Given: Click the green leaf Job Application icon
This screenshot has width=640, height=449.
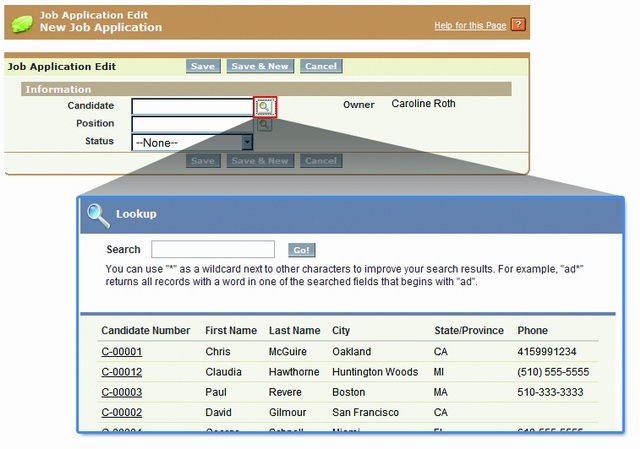Looking at the screenshot, I should coord(22,24).
